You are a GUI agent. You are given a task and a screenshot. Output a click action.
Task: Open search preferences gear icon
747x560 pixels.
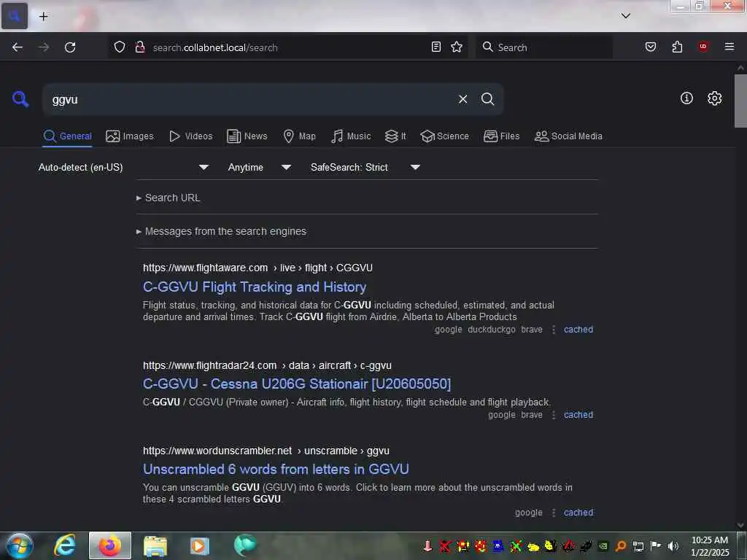[714, 98]
